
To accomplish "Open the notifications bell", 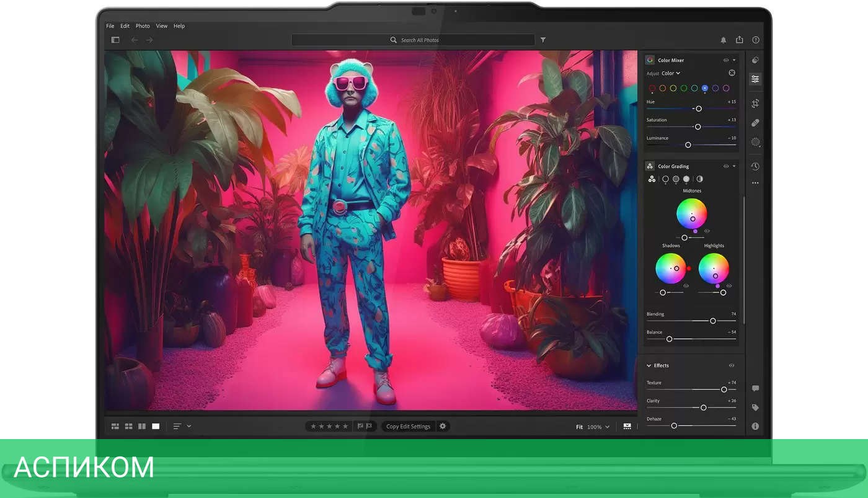I will (723, 40).
